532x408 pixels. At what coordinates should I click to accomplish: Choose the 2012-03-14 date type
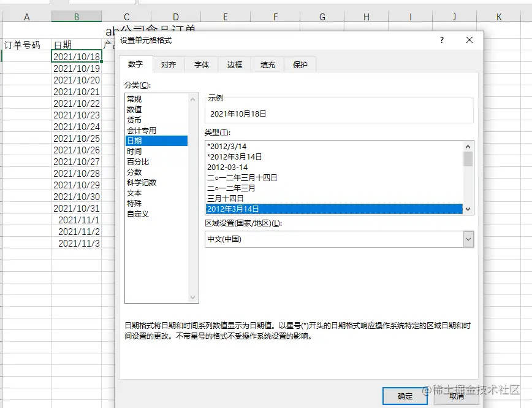click(334, 167)
